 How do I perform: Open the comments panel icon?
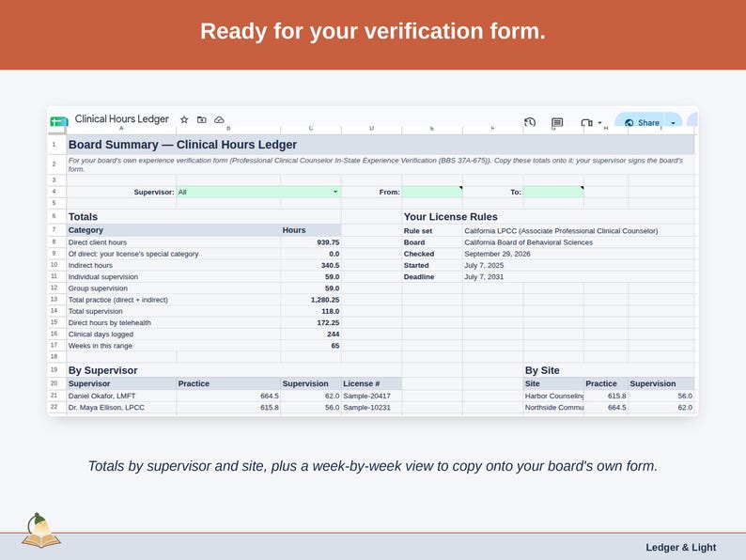click(x=557, y=122)
